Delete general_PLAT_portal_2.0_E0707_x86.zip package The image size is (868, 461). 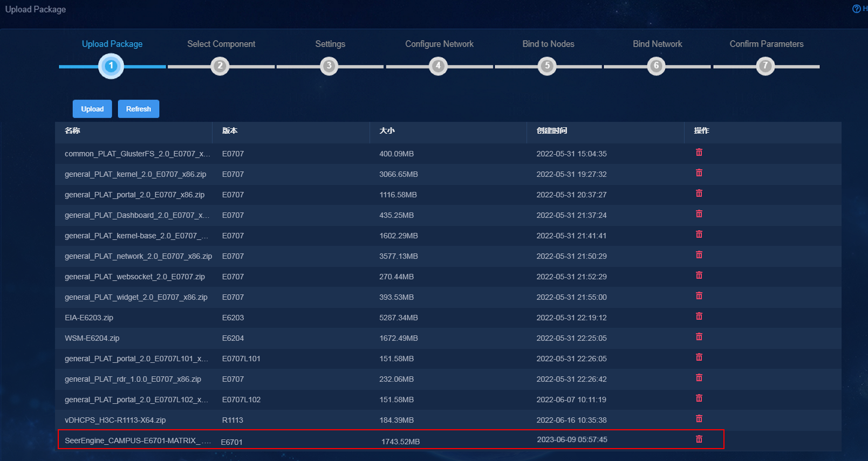(x=699, y=194)
